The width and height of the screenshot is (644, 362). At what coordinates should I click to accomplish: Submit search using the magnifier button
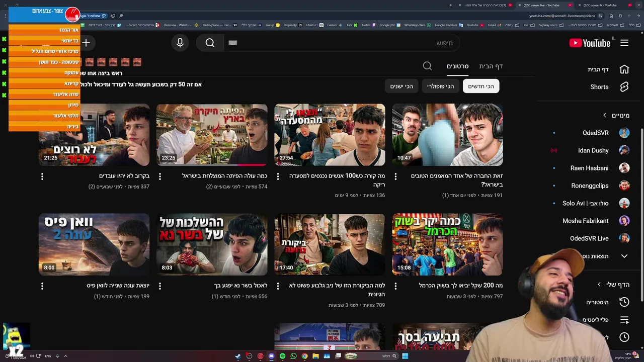[210, 43]
